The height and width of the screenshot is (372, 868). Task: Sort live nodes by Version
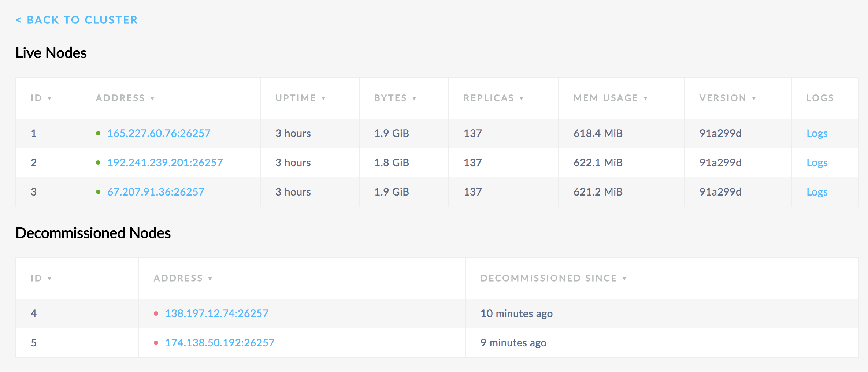coord(728,98)
